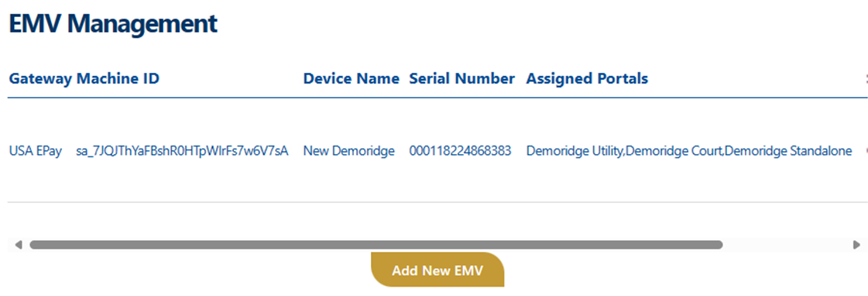Click the EMV Management page heading
Image resolution: width=868 pixels, height=296 pixels.
(113, 24)
